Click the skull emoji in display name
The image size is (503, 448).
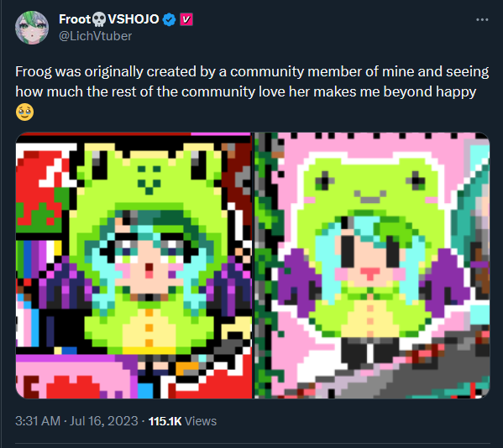(x=99, y=19)
